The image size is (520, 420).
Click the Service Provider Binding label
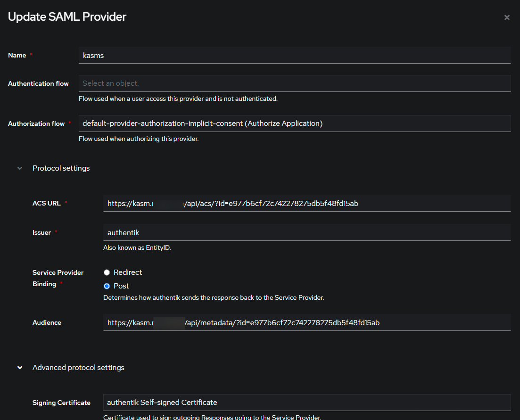(58, 278)
